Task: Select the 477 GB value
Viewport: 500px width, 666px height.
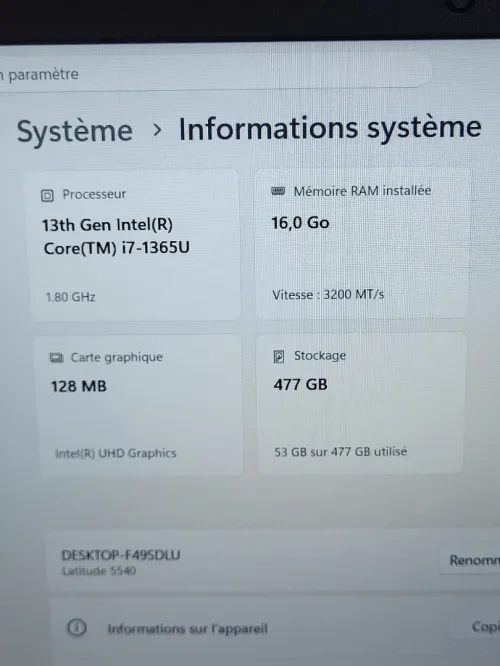Action: 300,384
